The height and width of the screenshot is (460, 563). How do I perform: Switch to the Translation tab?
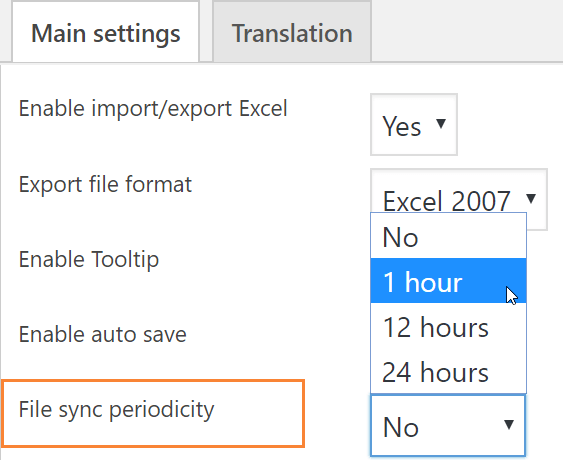(x=292, y=32)
